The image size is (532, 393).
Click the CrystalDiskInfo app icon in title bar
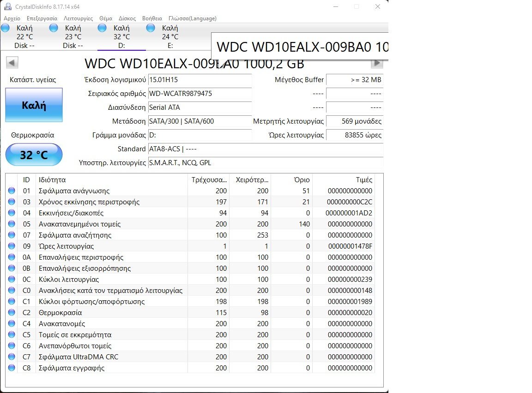click(x=8, y=6)
